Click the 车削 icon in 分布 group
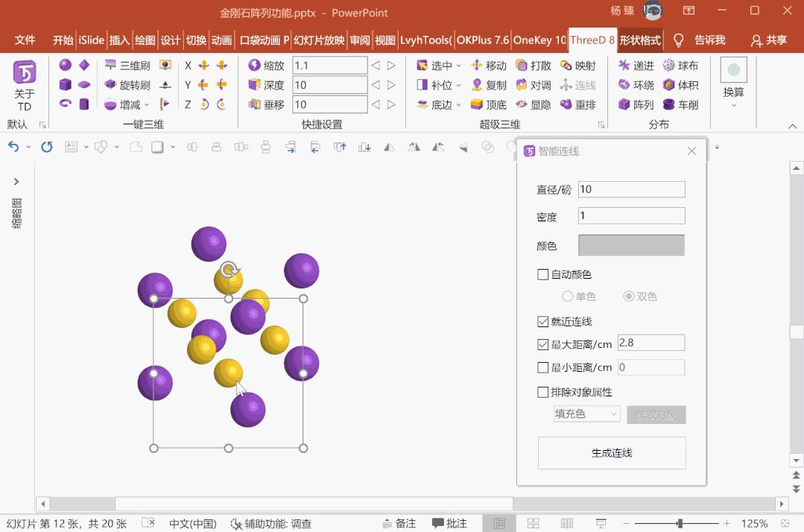The height and width of the screenshot is (532, 804). pyautogui.click(x=683, y=104)
